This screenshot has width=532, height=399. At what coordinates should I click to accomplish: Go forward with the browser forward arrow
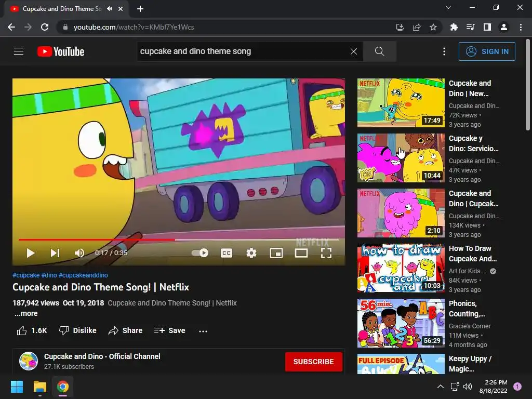(x=28, y=27)
